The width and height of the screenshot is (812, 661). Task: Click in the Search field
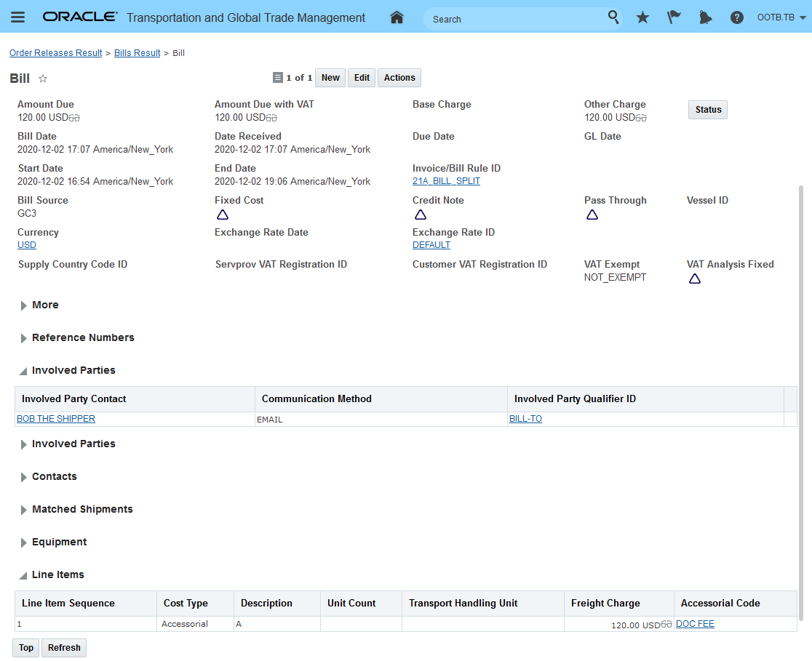click(x=517, y=19)
